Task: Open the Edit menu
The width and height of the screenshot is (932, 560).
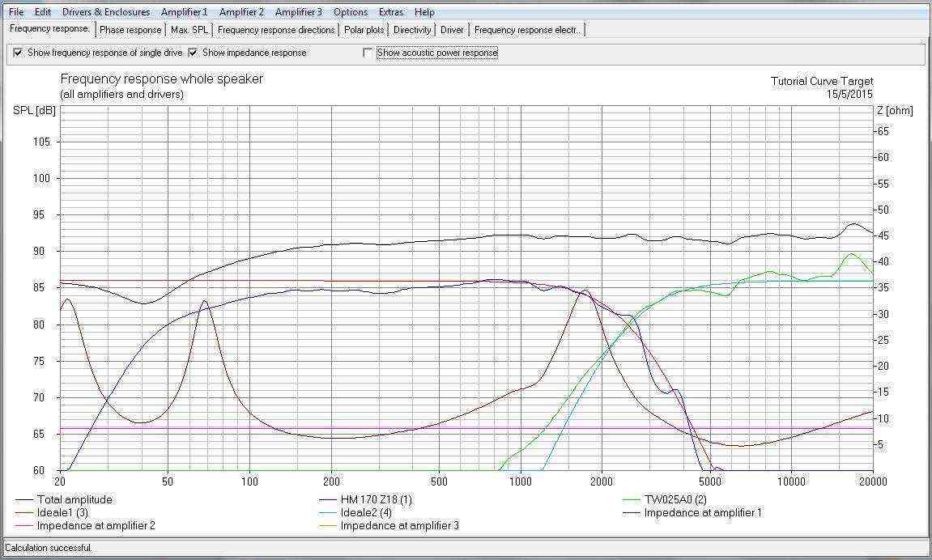Action: [x=43, y=12]
